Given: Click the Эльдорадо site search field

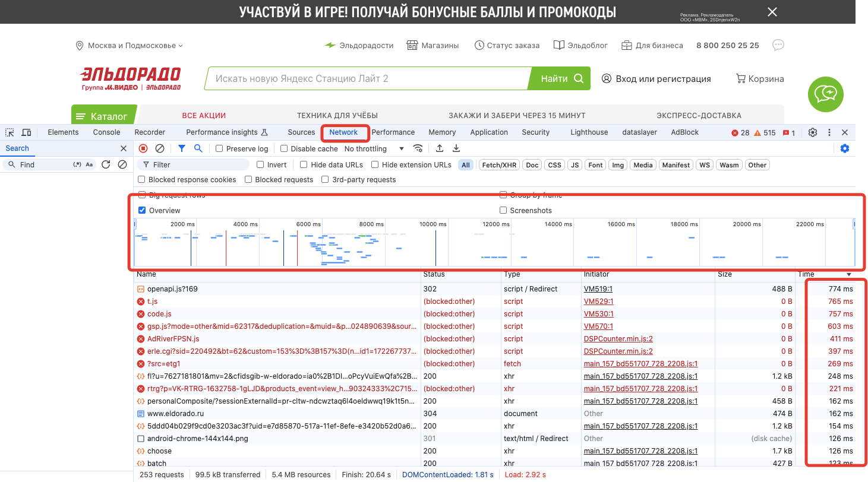Looking at the screenshot, I should coord(368,78).
